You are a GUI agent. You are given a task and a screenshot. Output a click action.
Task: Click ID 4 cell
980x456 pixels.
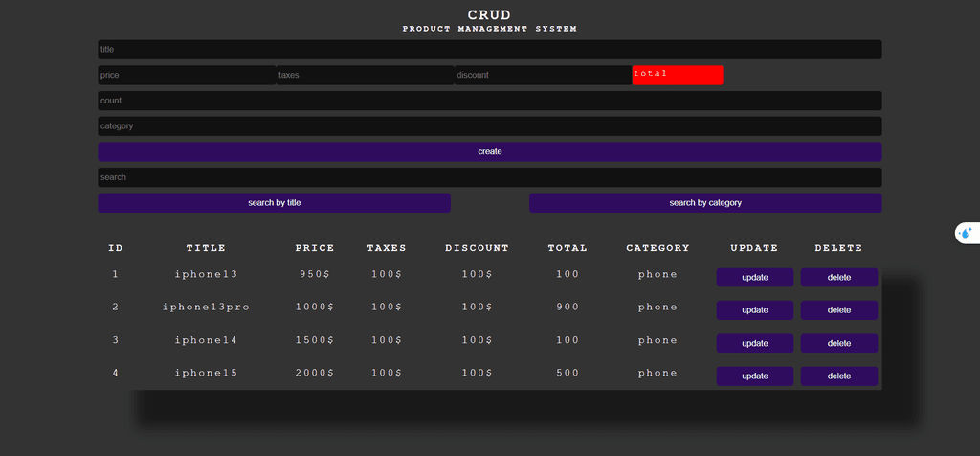pyautogui.click(x=116, y=373)
